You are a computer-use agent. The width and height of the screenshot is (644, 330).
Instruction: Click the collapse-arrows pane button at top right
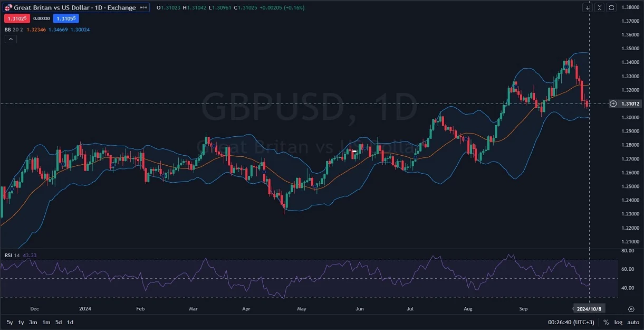pyautogui.click(x=599, y=7)
